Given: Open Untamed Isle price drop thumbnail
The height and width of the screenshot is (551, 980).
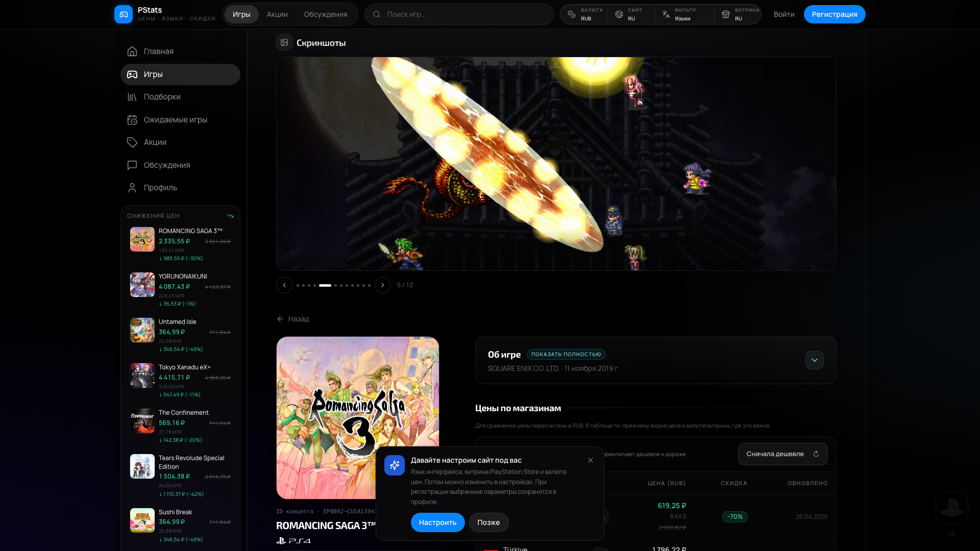Looking at the screenshot, I should [142, 330].
